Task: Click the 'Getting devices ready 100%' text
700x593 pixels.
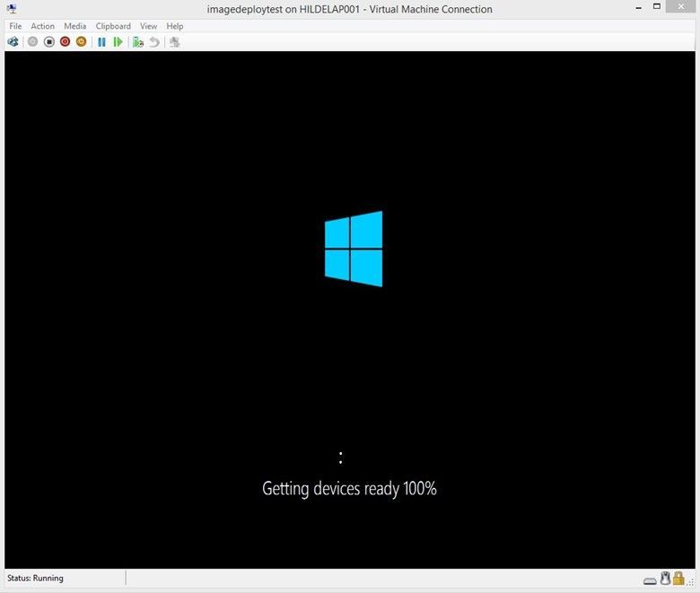Action: [x=349, y=489]
